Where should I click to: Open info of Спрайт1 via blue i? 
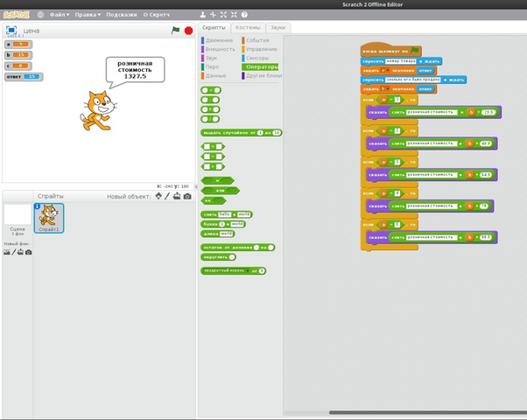coord(37,206)
